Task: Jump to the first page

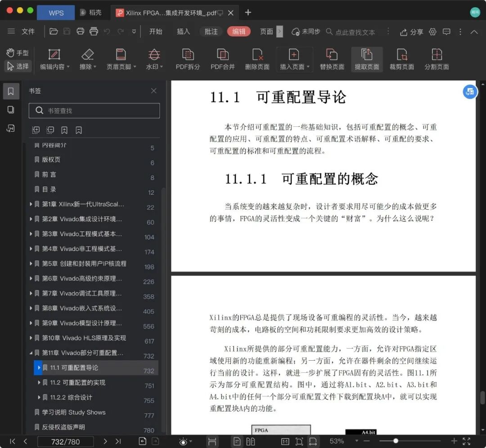Action: [x=13, y=442]
